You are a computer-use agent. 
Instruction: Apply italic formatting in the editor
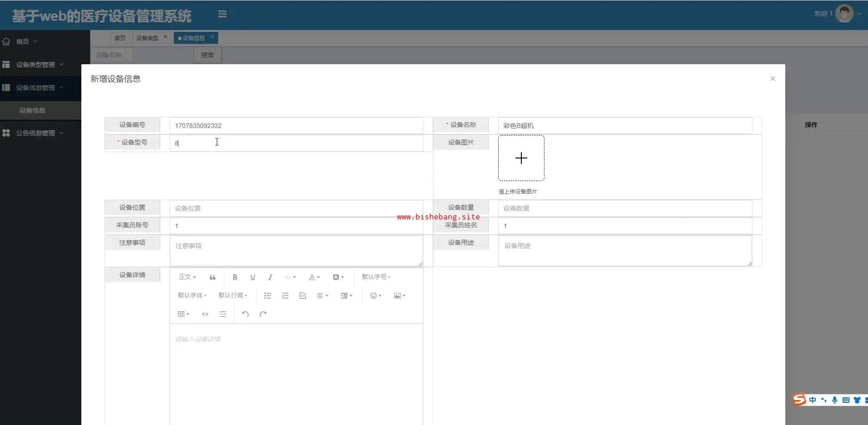point(270,277)
